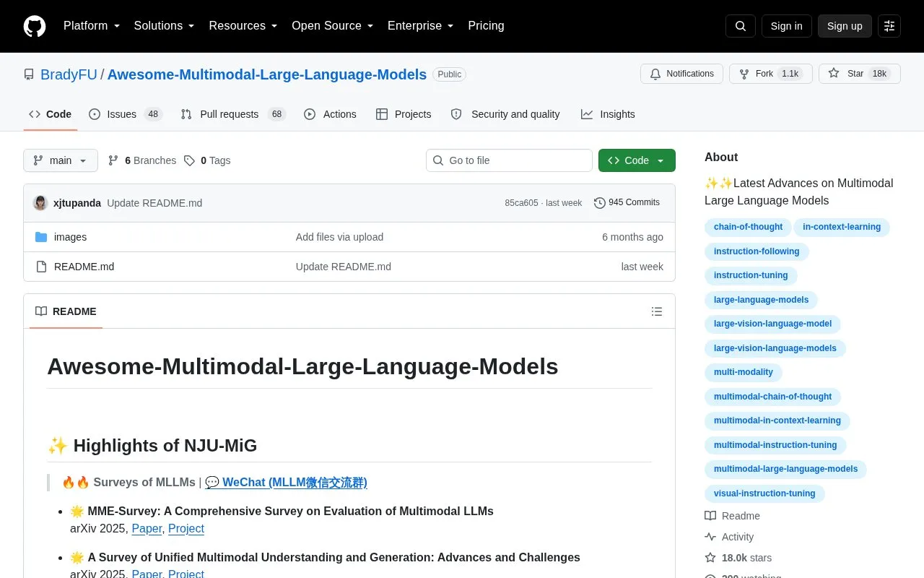Click the tag icon next to 0 Tags
This screenshot has height=578, width=924.
click(x=189, y=160)
